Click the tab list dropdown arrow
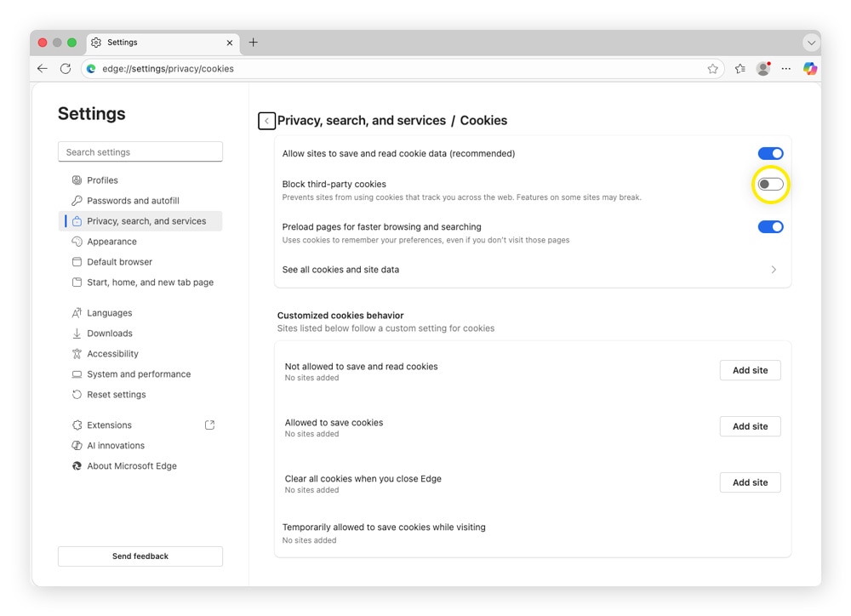Viewport: 851px width, 616px height. tap(810, 42)
